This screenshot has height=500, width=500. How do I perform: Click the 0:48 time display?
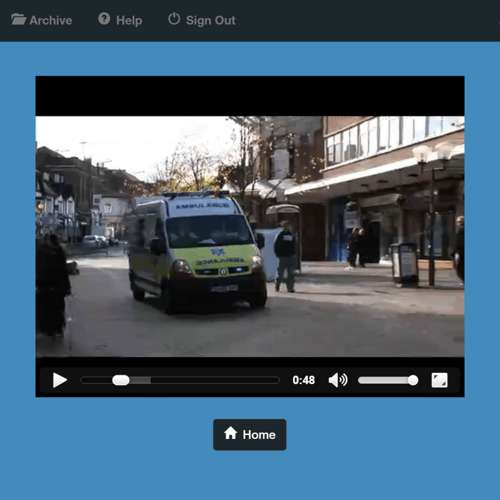click(x=304, y=380)
